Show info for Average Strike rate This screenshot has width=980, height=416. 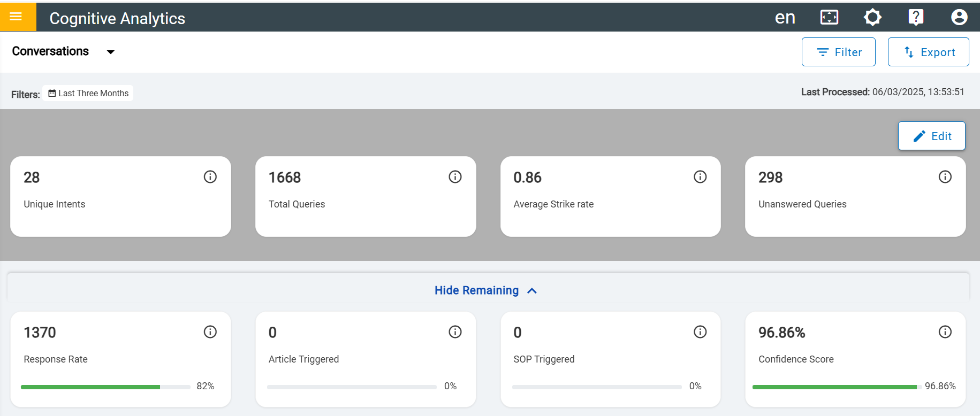click(700, 177)
